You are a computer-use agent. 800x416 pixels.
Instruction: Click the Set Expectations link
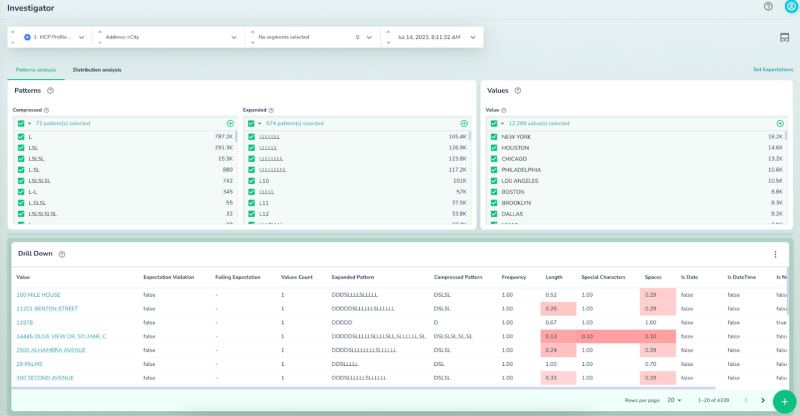[772, 70]
